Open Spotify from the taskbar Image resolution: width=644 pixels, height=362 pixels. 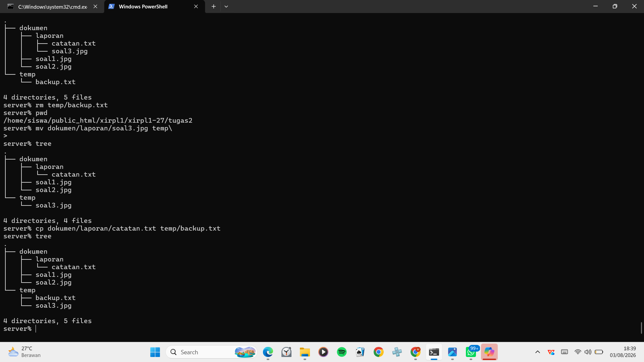(x=341, y=352)
